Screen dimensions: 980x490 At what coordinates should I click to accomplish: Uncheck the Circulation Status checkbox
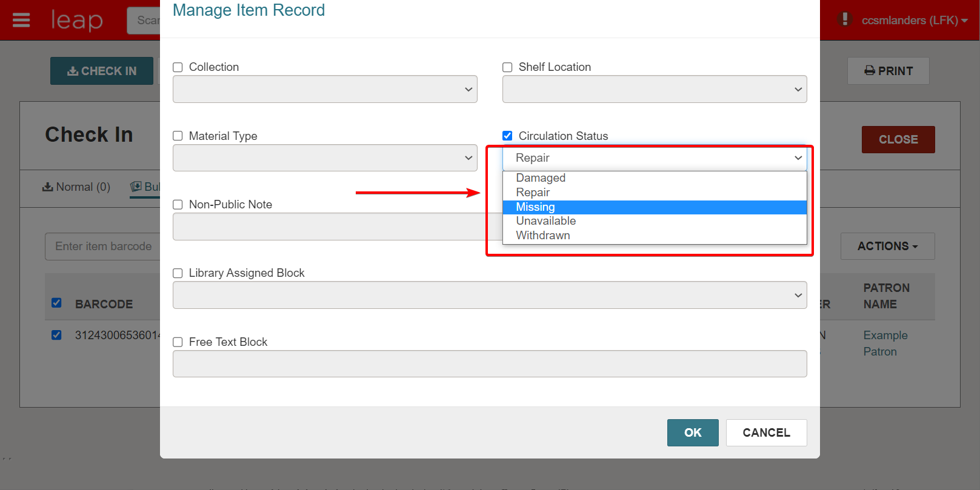(x=507, y=136)
